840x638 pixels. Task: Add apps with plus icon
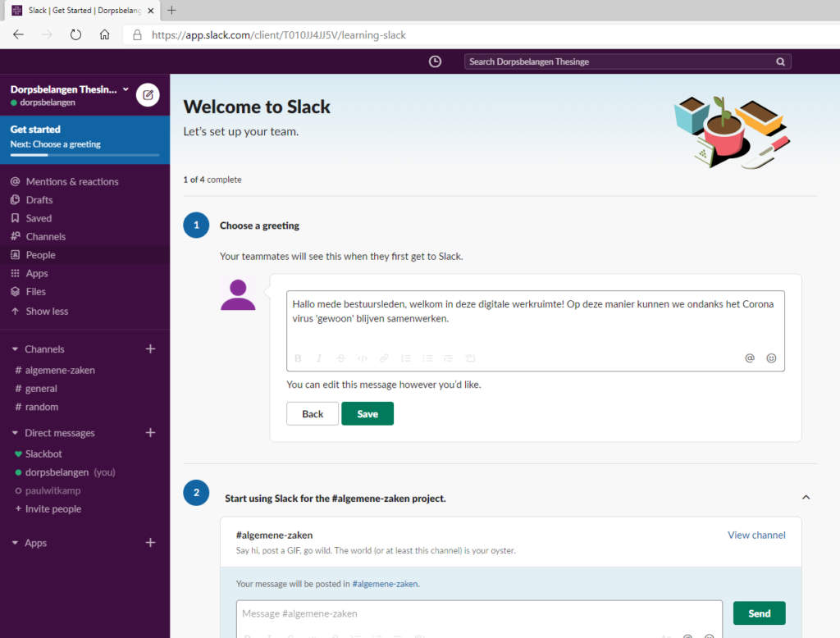click(151, 543)
